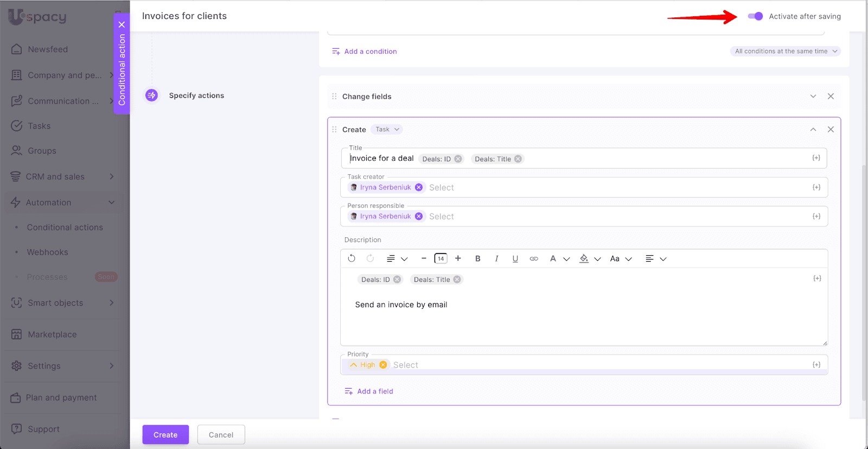Viewport: 868px width, 449px height.
Task: Open Conditional actions in the sidebar
Action: (65, 227)
